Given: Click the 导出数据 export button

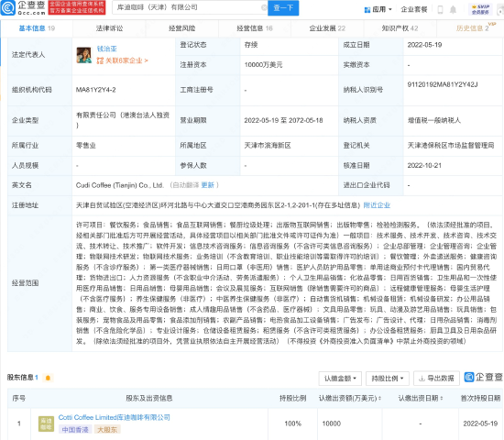Looking at the screenshot, I should pos(436,379).
